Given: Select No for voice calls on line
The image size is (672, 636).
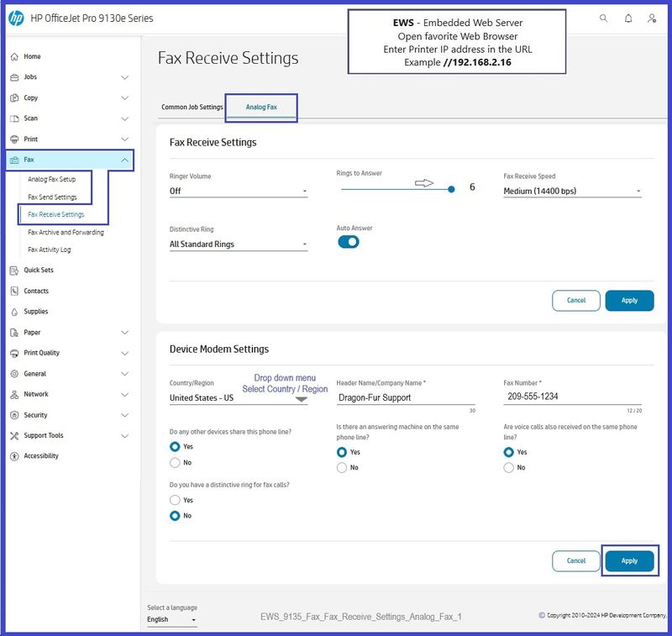Looking at the screenshot, I should pyautogui.click(x=508, y=468).
